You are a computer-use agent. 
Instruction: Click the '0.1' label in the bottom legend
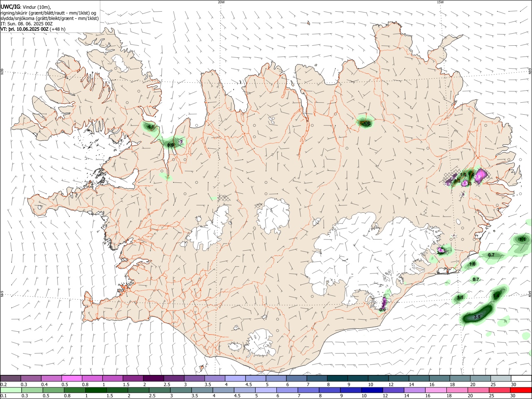coord(4,396)
